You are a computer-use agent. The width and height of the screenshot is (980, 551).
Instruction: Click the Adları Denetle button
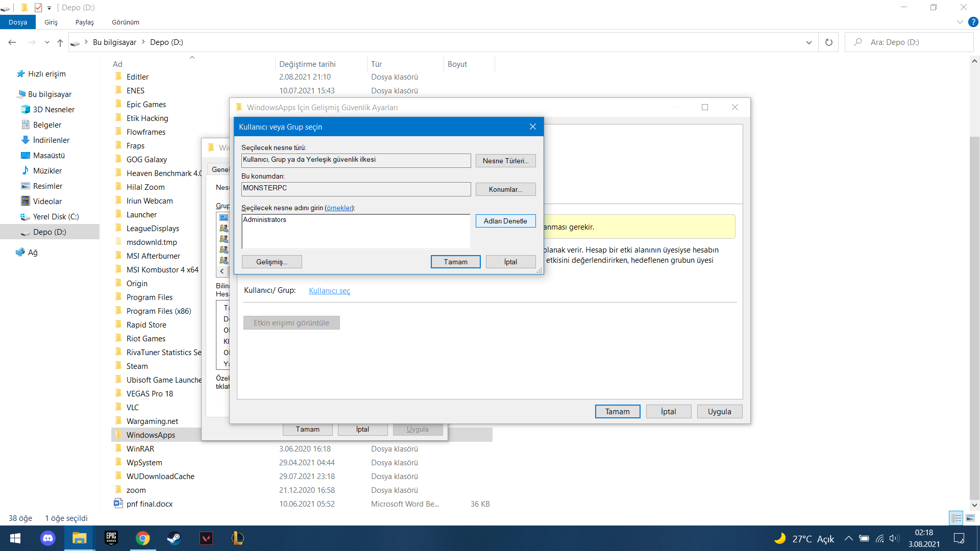[505, 221]
